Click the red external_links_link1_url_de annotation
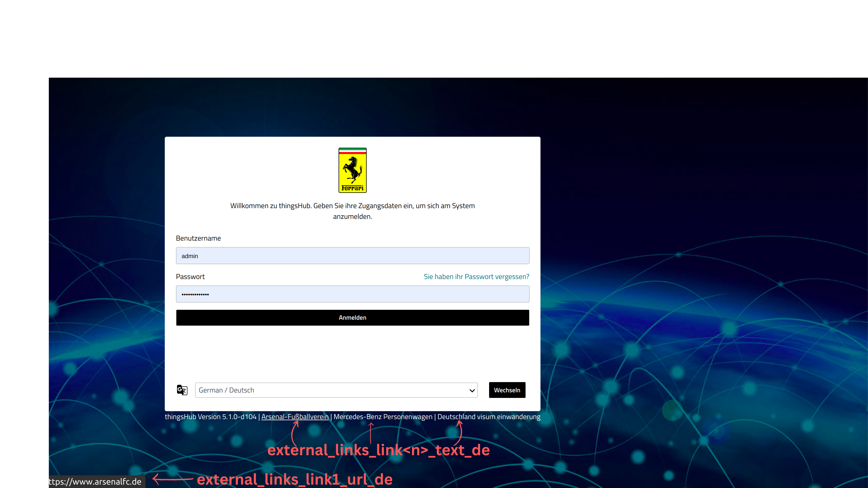This screenshot has width=868, height=488. (x=294, y=479)
